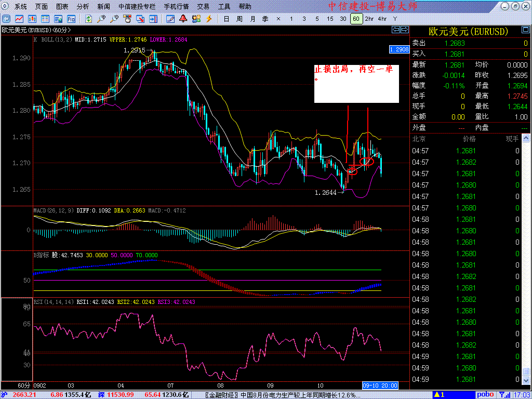
Task: Open the 页面 menu
Action: [42, 6]
